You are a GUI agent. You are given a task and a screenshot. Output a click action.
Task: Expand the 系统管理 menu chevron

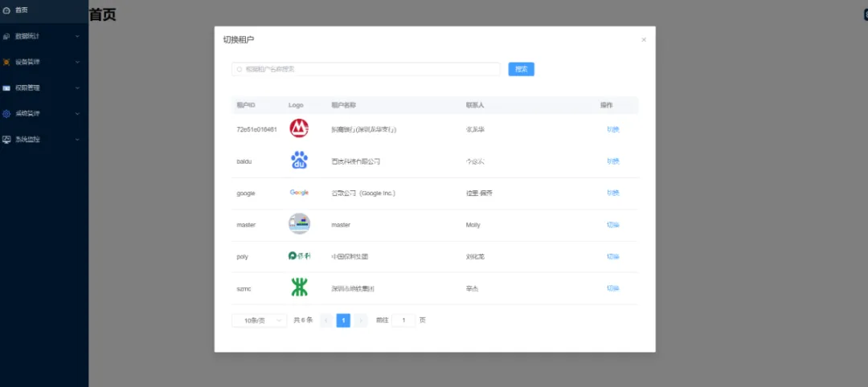click(77, 114)
